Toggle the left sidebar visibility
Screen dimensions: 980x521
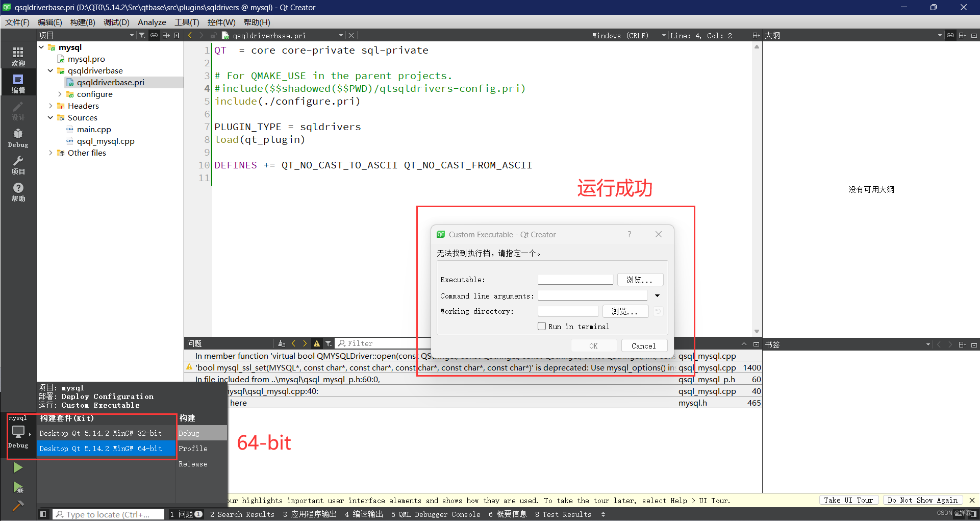pyautogui.click(x=43, y=514)
